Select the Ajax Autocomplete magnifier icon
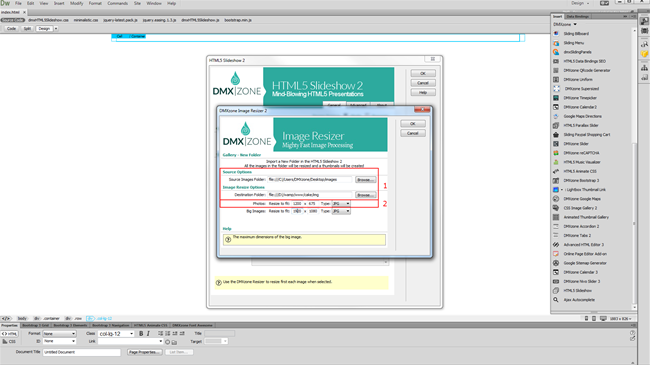 pyautogui.click(x=556, y=299)
